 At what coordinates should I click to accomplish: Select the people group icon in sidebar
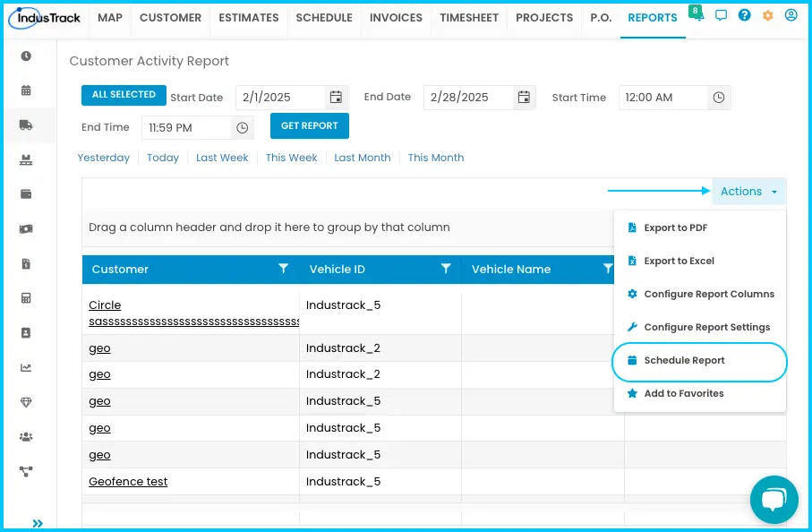pos(26,437)
